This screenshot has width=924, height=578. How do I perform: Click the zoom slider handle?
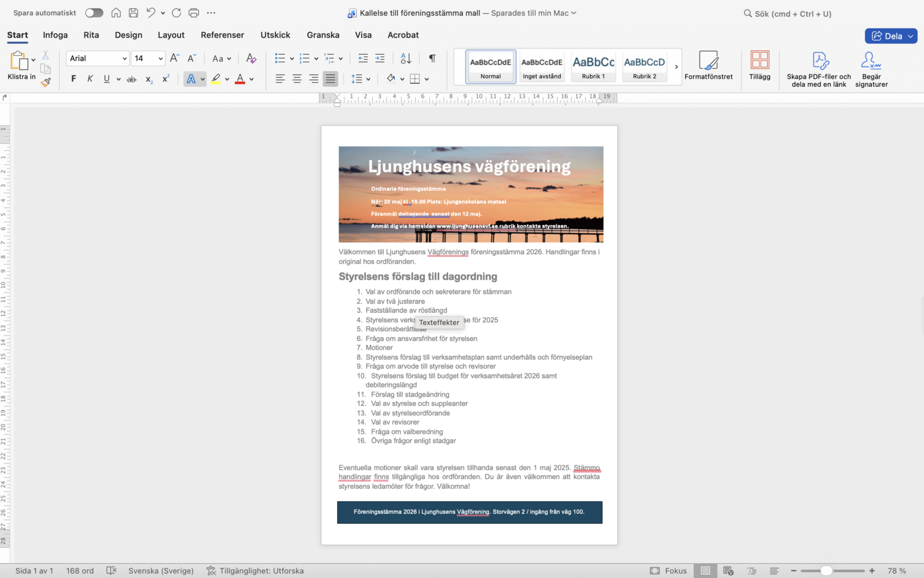[826, 571]
